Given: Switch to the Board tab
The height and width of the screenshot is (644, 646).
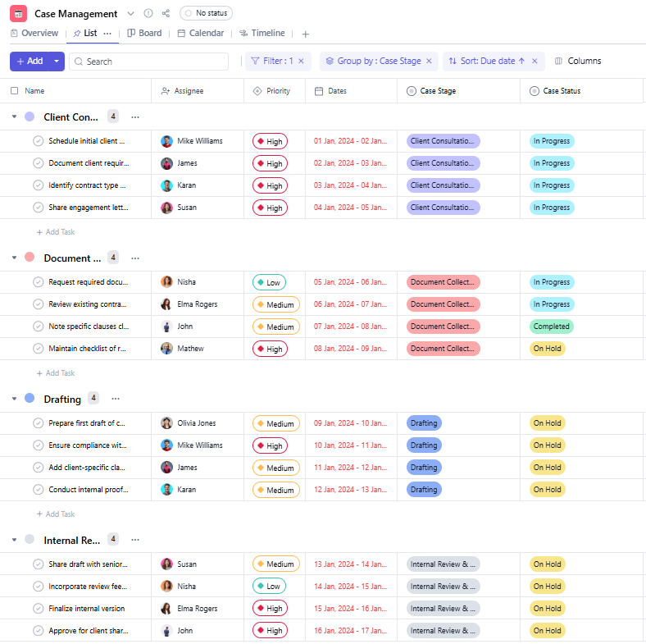Looking at the screenshot, I should point(144,34).
